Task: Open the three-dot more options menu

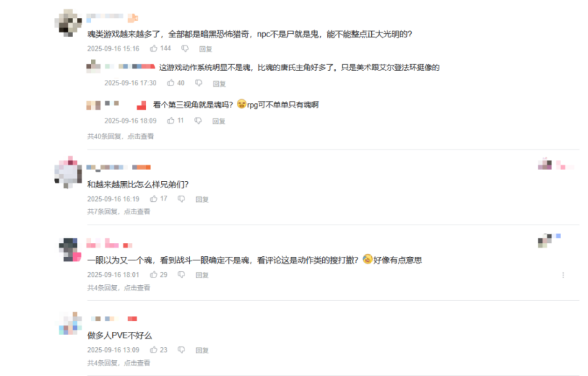Action: 563,275
